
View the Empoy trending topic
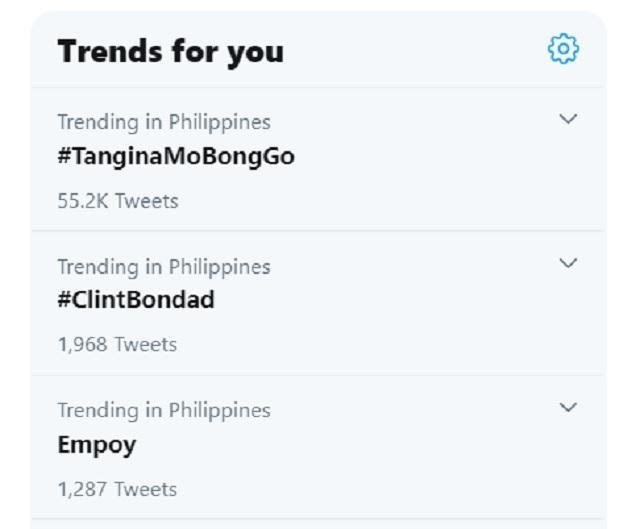tap(97, 445)
